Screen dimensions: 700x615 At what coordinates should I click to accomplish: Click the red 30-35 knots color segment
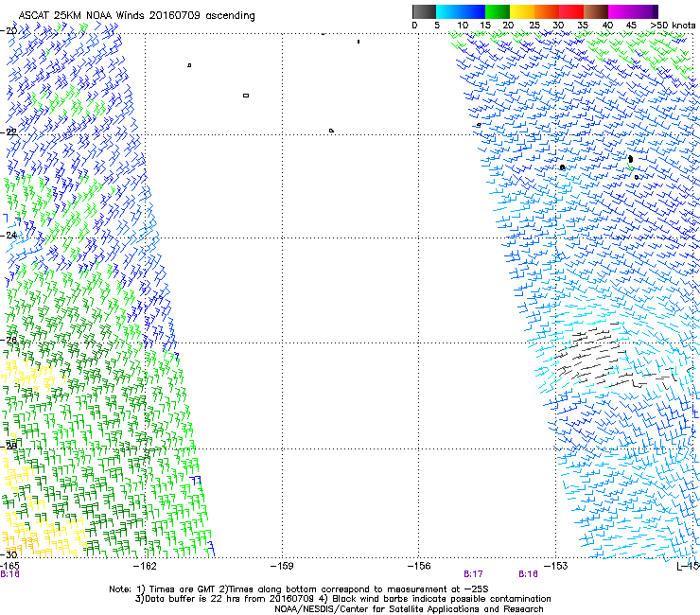point(571,11)
